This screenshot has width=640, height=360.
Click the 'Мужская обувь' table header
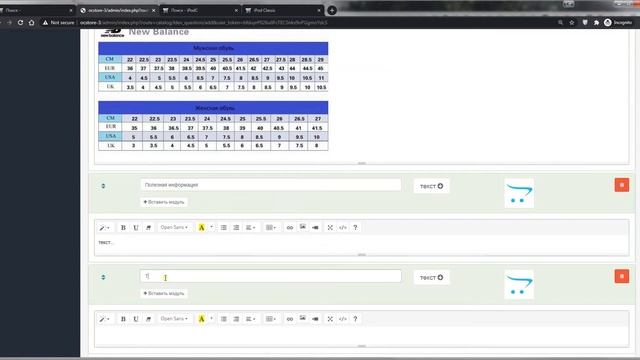(x=213, y=48)
